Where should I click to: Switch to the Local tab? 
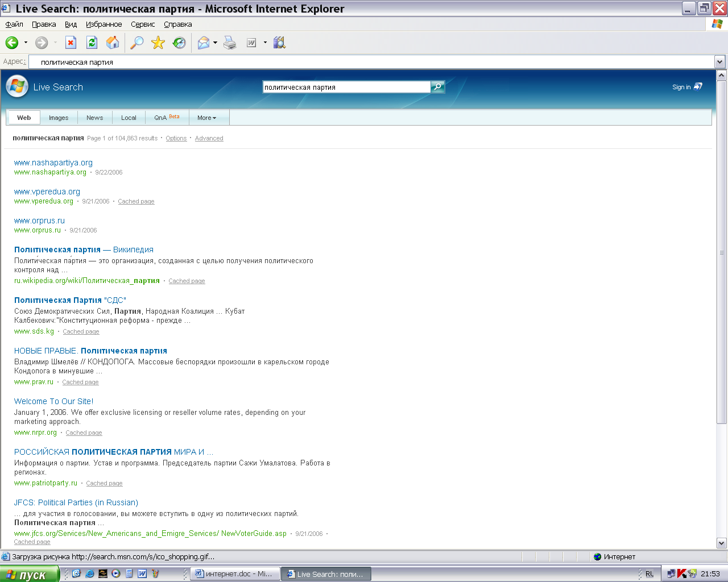(x=129, y=118)
